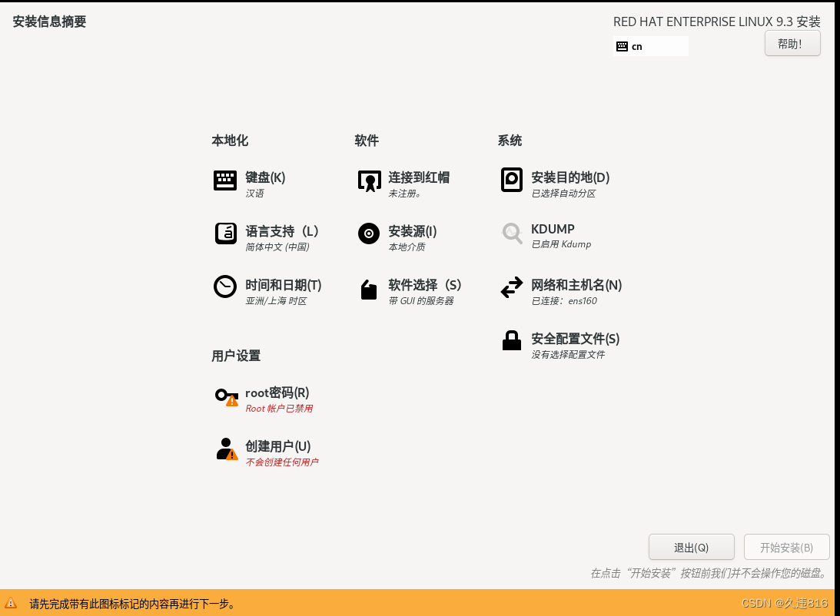840x616 pixels.
Task: Click the 本地化 section heading
Action: click(230, 141)
